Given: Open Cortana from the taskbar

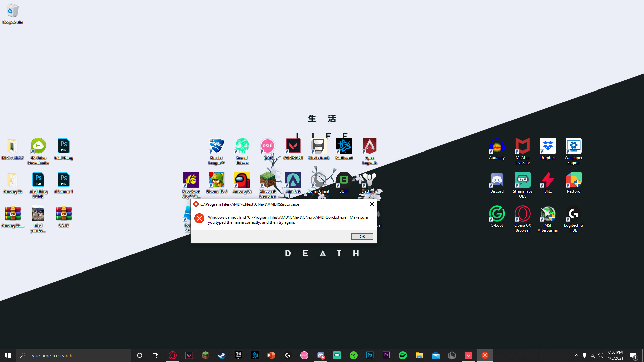Looking at the screenshot, I should tap(140, 355).
